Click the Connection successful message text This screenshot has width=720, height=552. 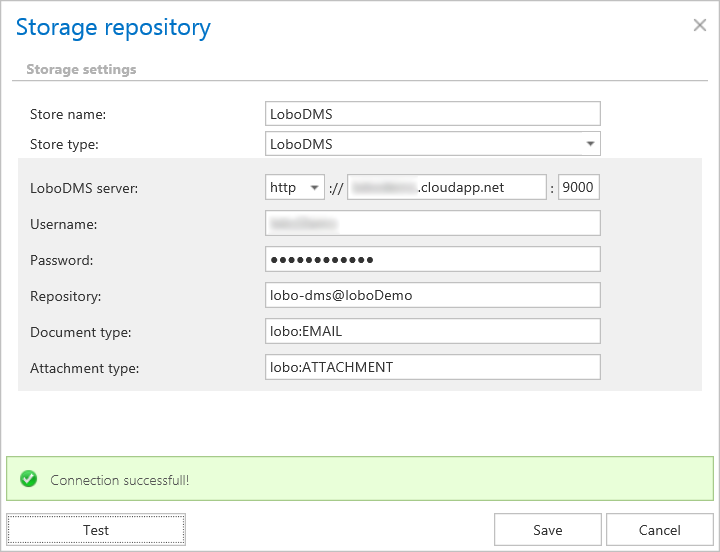[x=119, y=480]
